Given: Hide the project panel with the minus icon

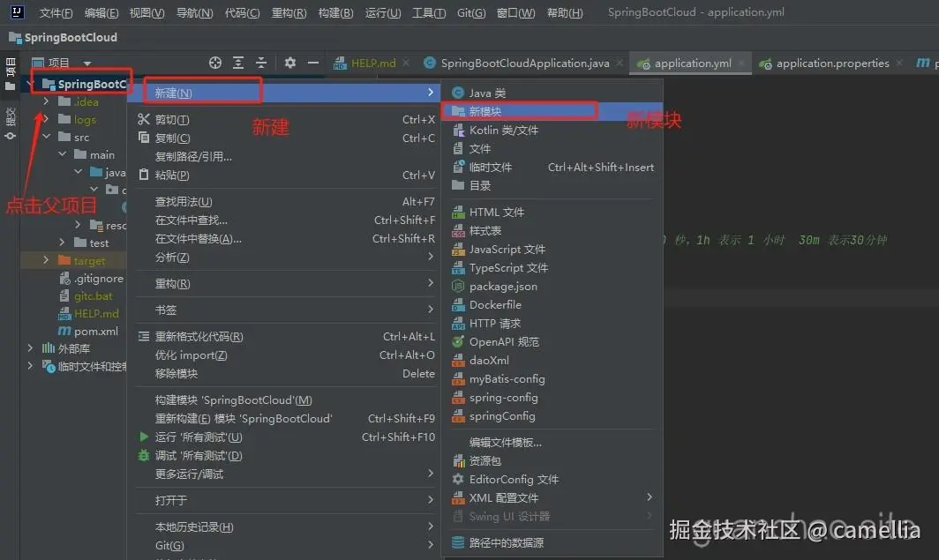Looking at the screenshot, I should point(313,63).
